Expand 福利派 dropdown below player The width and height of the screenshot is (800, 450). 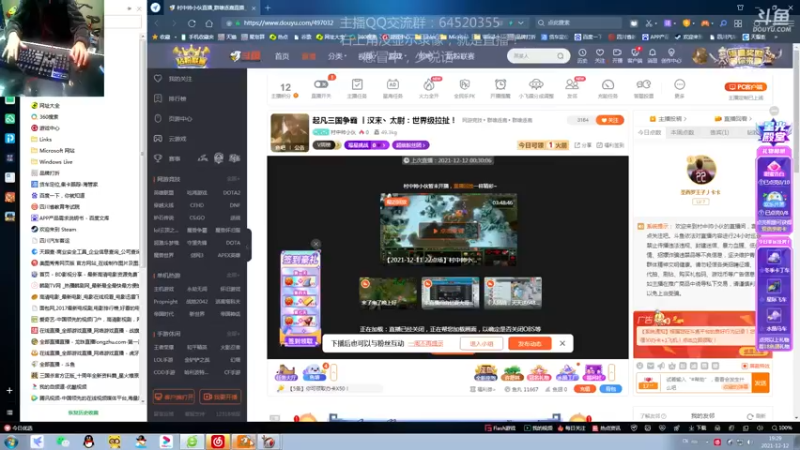pos(483,389)
